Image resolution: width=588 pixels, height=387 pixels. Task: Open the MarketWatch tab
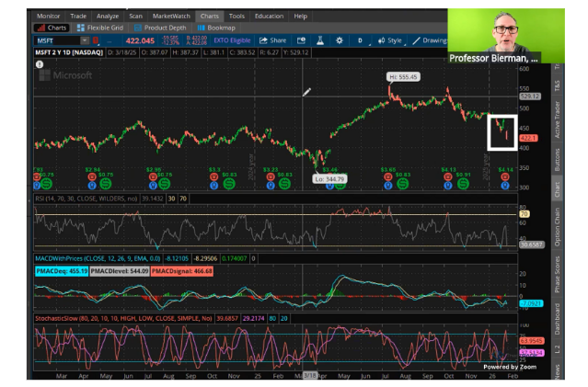click(x=171, y=17)
